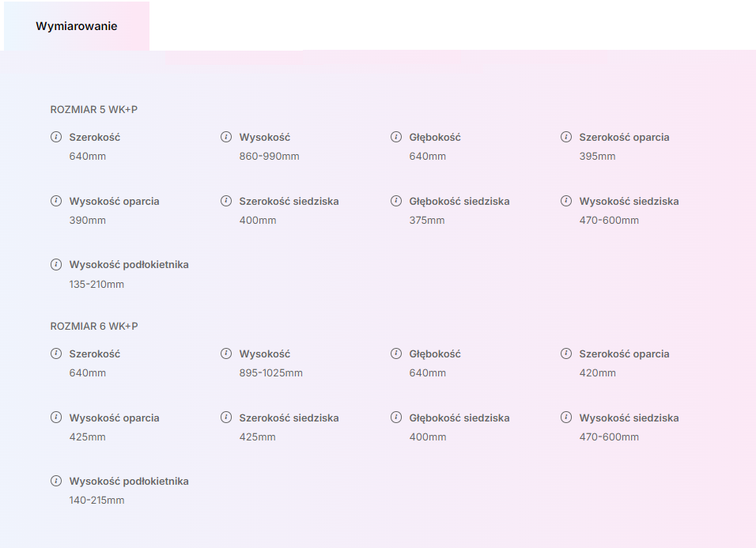Click info icon for Wysokość oparcia 425mm

point(56,417)
